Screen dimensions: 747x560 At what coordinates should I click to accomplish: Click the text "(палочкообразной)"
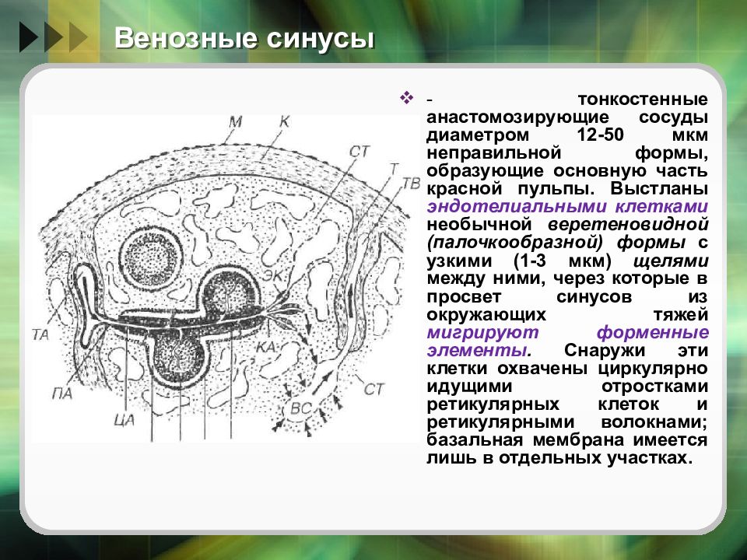pyautogui.click(x=515, y=243)
